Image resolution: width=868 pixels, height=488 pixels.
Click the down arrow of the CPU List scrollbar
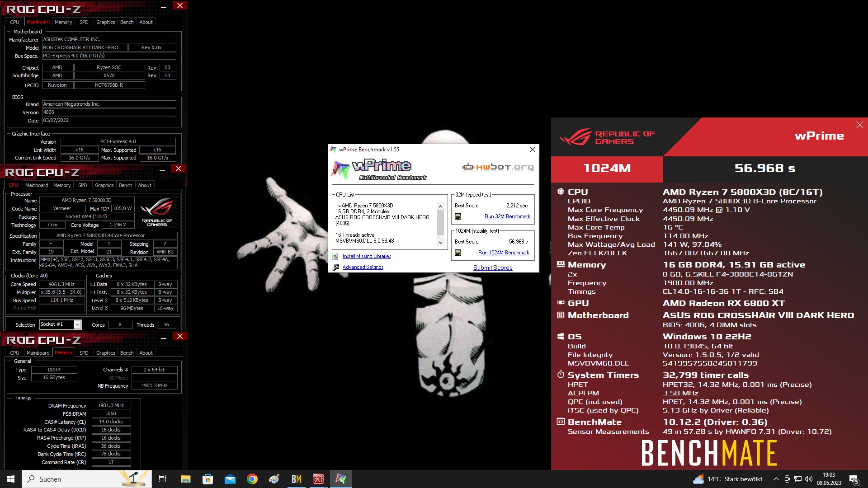441,243
